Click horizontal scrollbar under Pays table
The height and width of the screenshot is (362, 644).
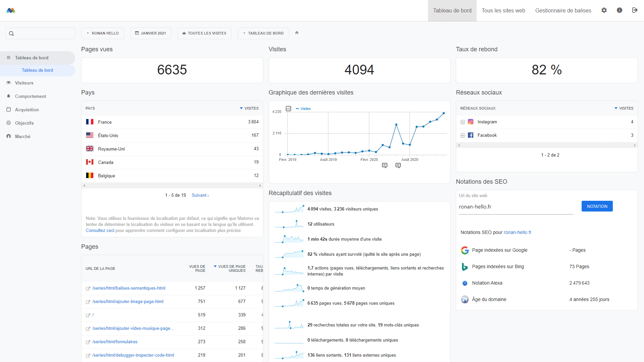tap(172, 185)
